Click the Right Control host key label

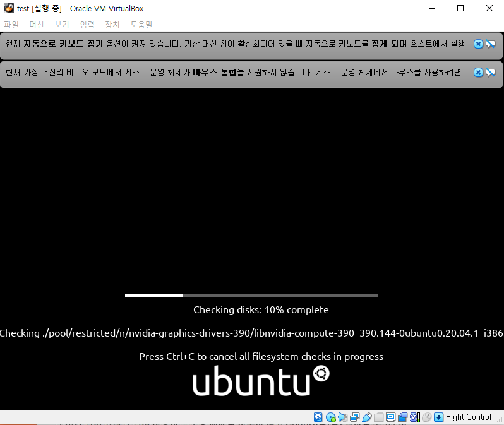(x=469, y=417)
